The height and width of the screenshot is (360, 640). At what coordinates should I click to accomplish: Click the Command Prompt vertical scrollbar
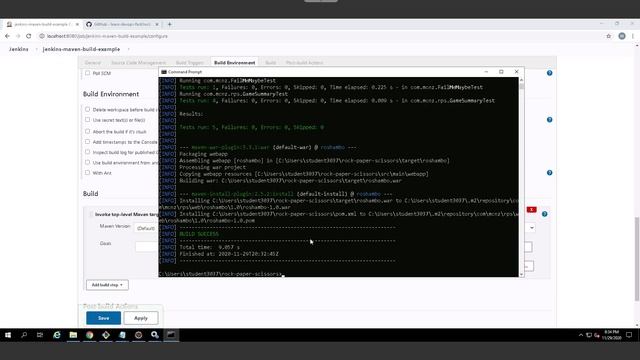(521, 176)
